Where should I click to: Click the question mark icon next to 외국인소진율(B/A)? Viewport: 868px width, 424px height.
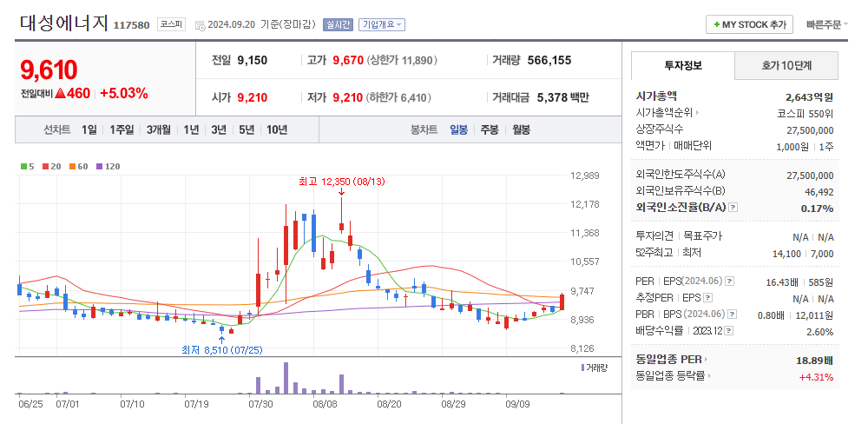coord(733,208)
